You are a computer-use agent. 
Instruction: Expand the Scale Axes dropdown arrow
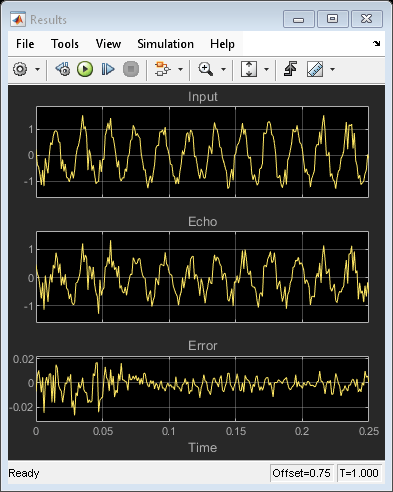266,70
